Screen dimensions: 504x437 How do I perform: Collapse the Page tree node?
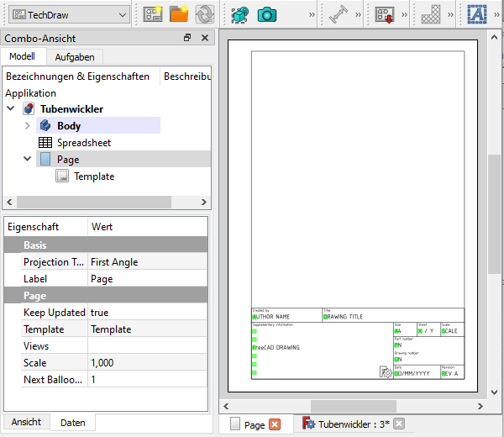coord(28,160)
